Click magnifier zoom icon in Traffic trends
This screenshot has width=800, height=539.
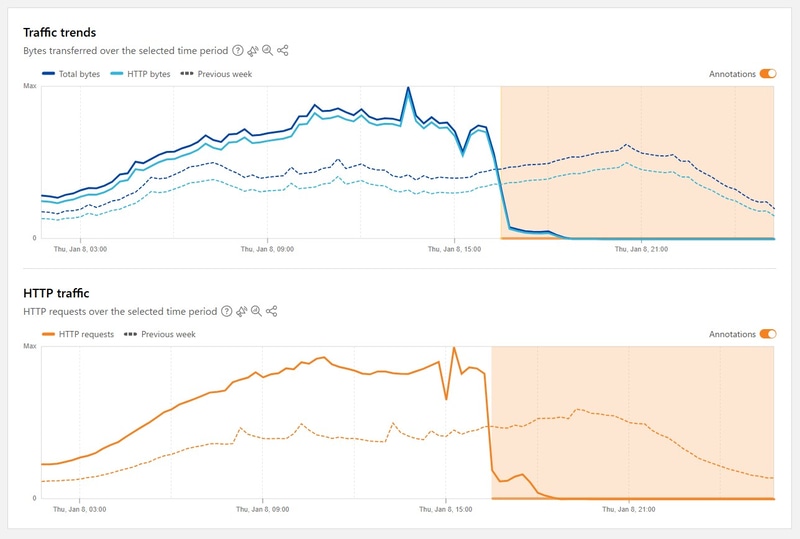tap(267, 50)
